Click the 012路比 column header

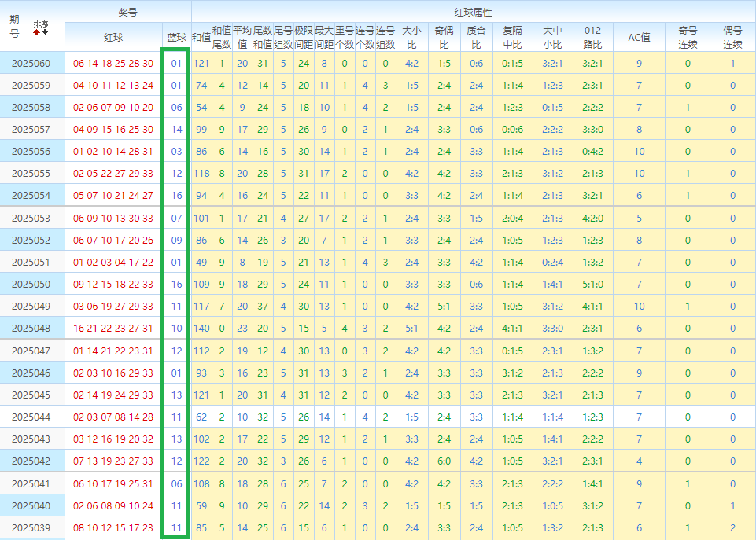click(592, 37)
